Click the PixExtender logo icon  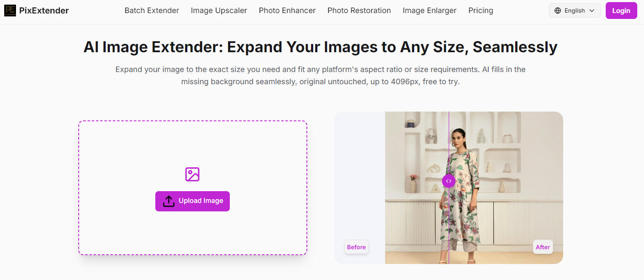[x=10, y=11]
